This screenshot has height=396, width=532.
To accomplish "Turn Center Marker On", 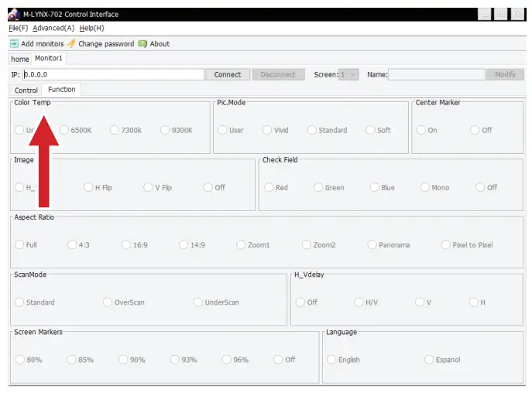I will [x=427, y=130].
